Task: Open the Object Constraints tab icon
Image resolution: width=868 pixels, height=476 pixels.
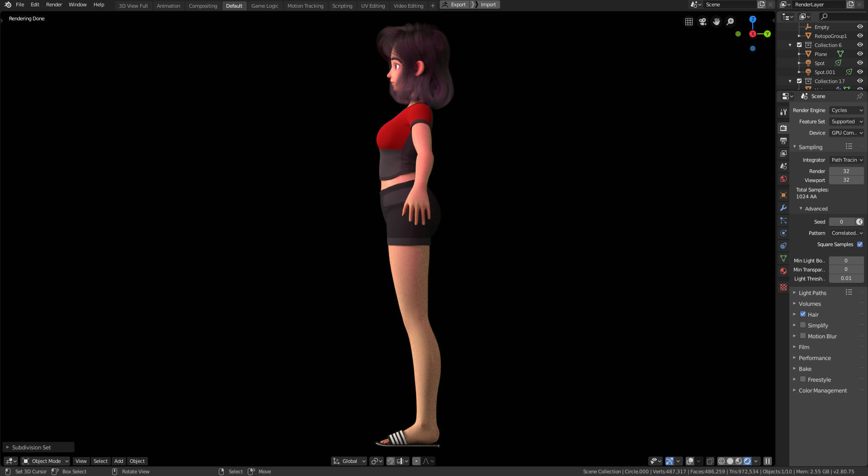Action: [x=783, y=246]
